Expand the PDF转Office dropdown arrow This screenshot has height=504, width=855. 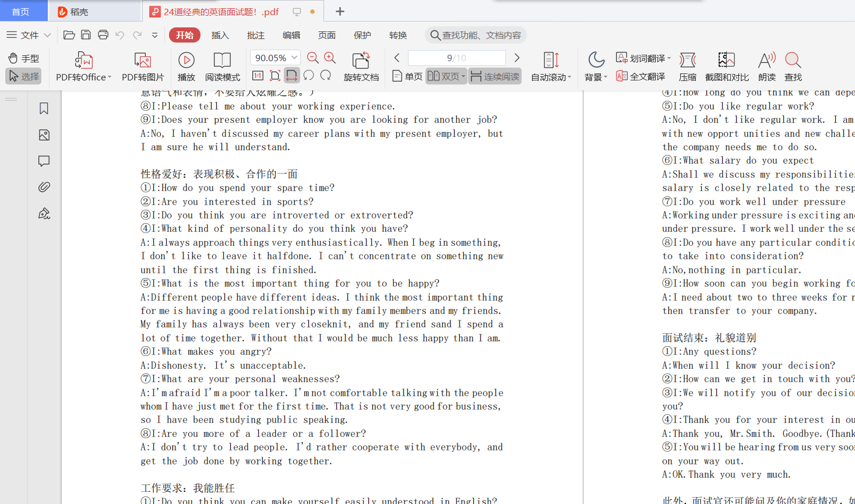[110, 77]
